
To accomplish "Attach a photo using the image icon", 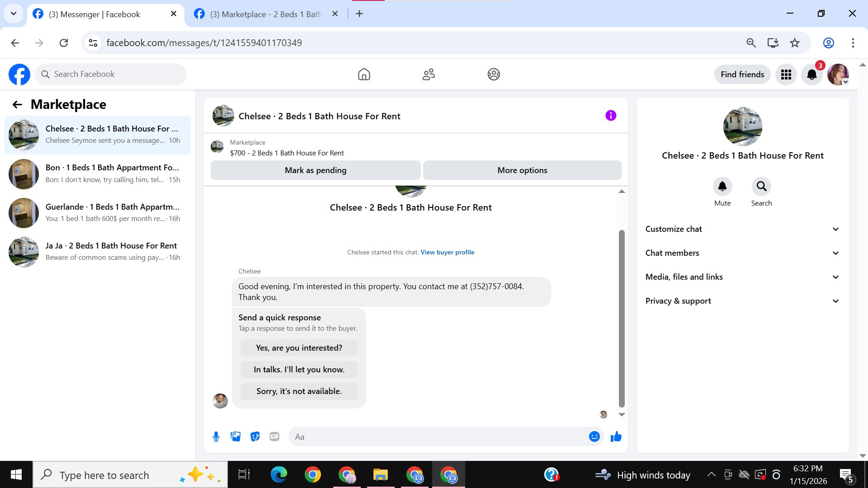I will click(x=236, y=436).
